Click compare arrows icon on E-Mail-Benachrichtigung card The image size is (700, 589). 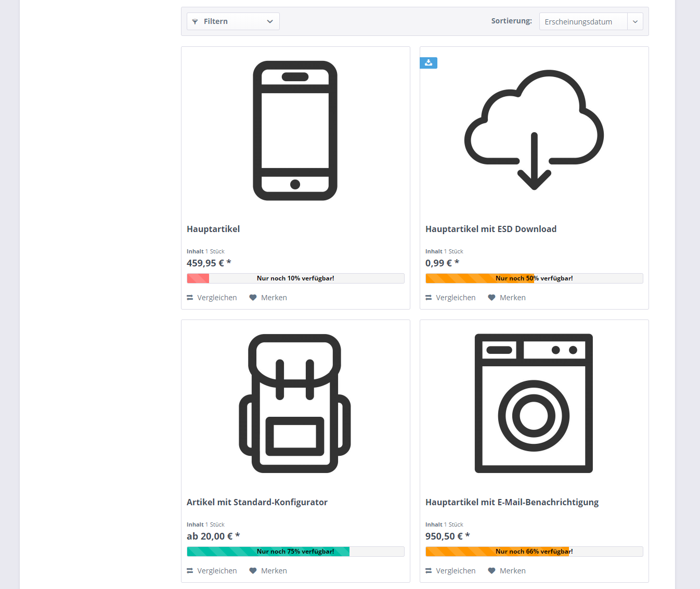(x=429, y=571)
